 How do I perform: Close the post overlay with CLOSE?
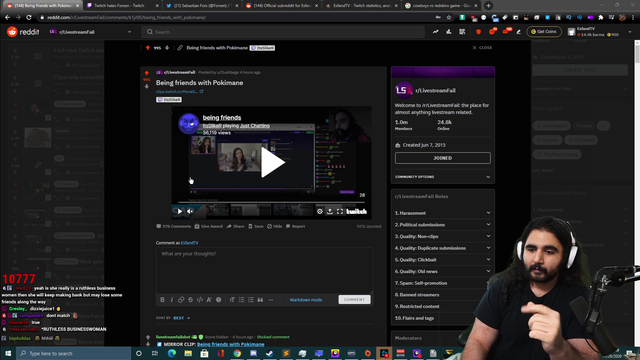(x=482, y=48)
